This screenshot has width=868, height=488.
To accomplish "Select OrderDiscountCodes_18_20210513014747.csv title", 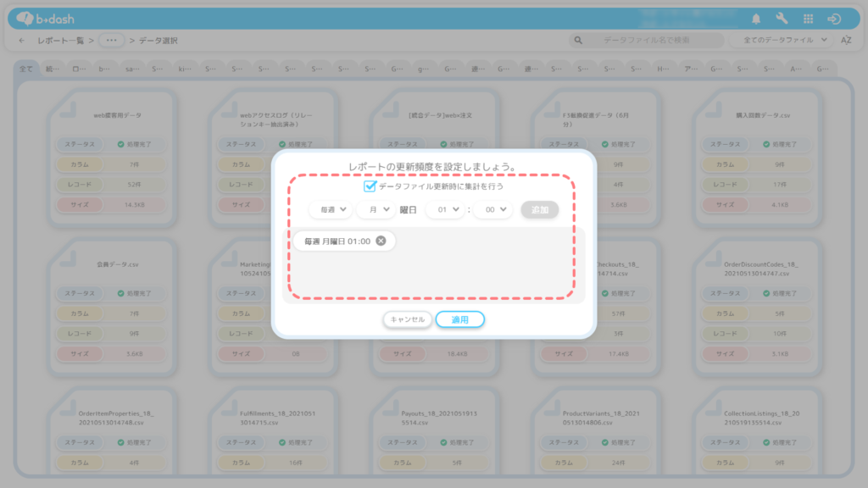I will coord(761,269).
